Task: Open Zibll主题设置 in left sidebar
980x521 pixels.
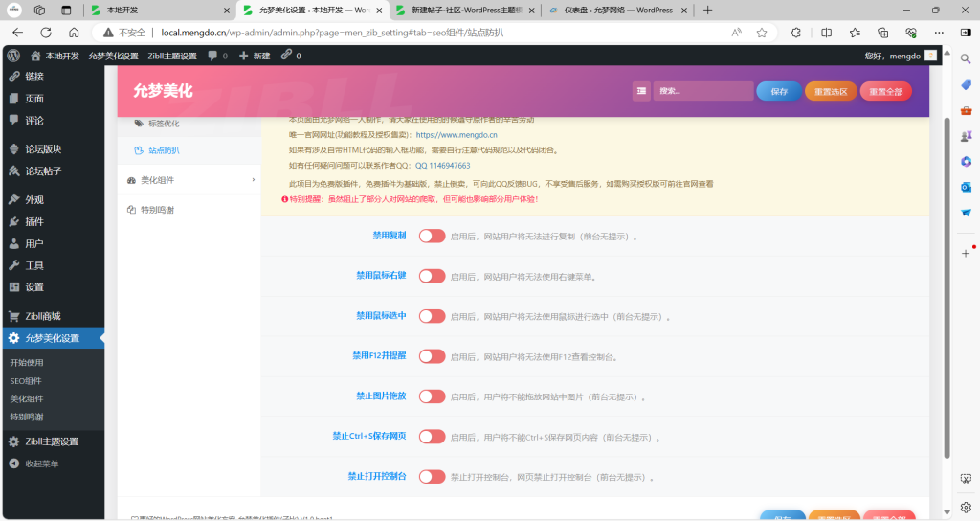Action: coord(54,442)
